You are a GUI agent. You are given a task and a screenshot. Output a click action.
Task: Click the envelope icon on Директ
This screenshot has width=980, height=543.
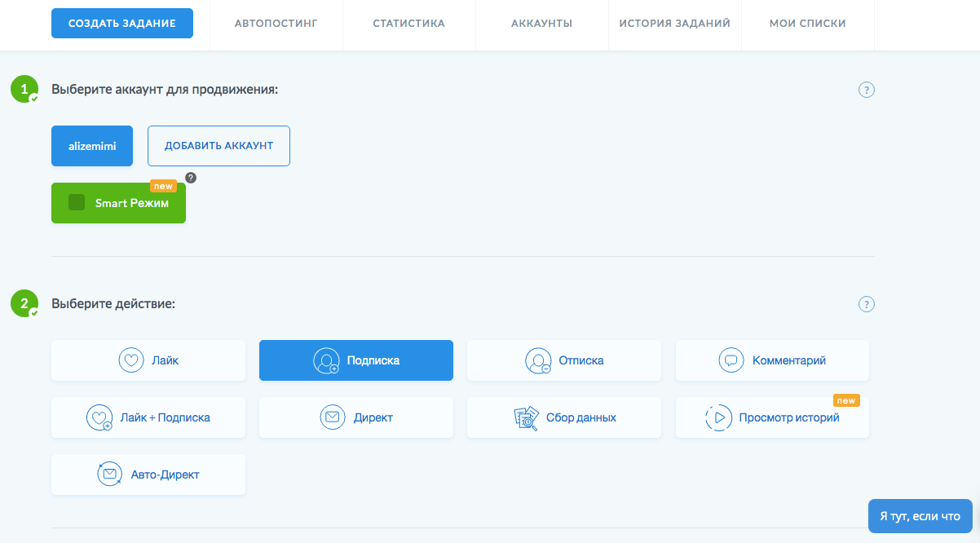pos(333,417)
